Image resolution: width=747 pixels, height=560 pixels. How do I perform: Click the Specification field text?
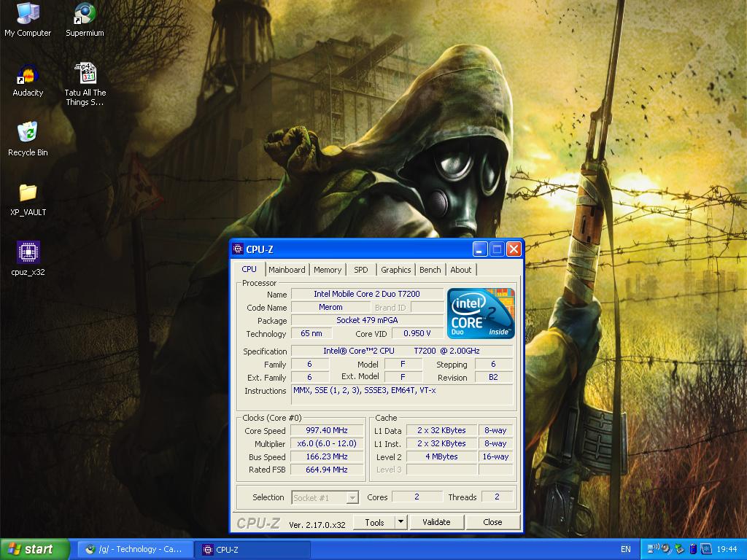click(402, 351)
